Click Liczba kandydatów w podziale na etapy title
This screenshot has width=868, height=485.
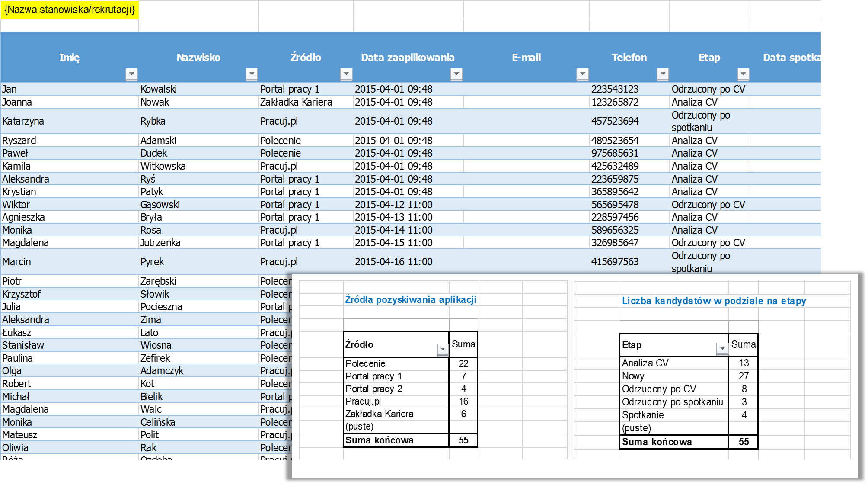coord(714,301)
